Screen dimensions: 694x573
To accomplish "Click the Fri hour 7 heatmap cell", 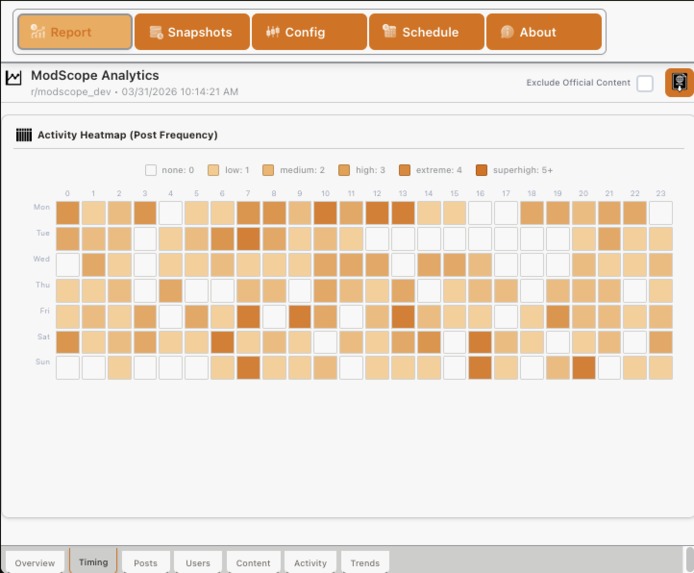I will [x=248, y=317].
